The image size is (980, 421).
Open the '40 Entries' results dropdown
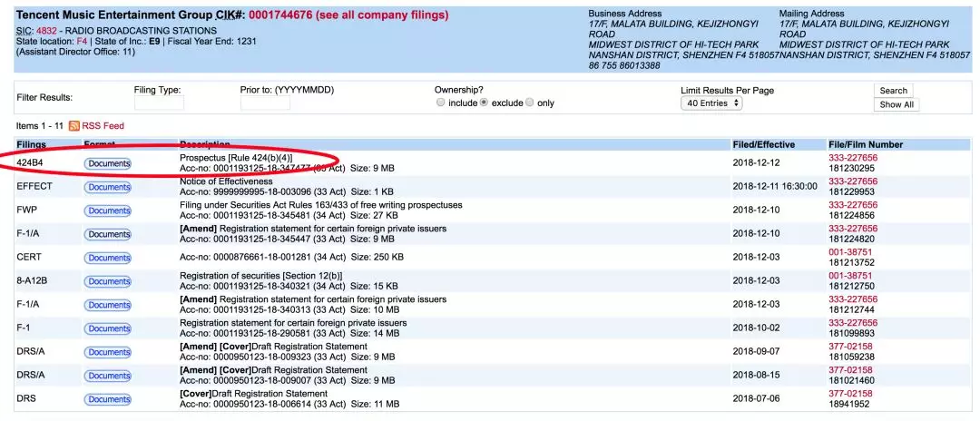[711, 103]
